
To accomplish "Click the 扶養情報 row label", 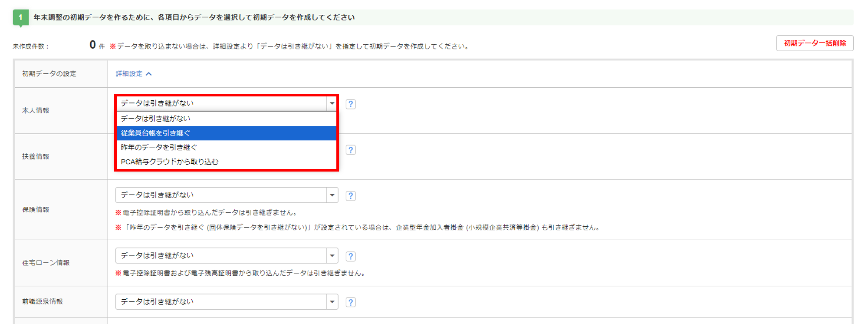I will click(x=36, y=156).
